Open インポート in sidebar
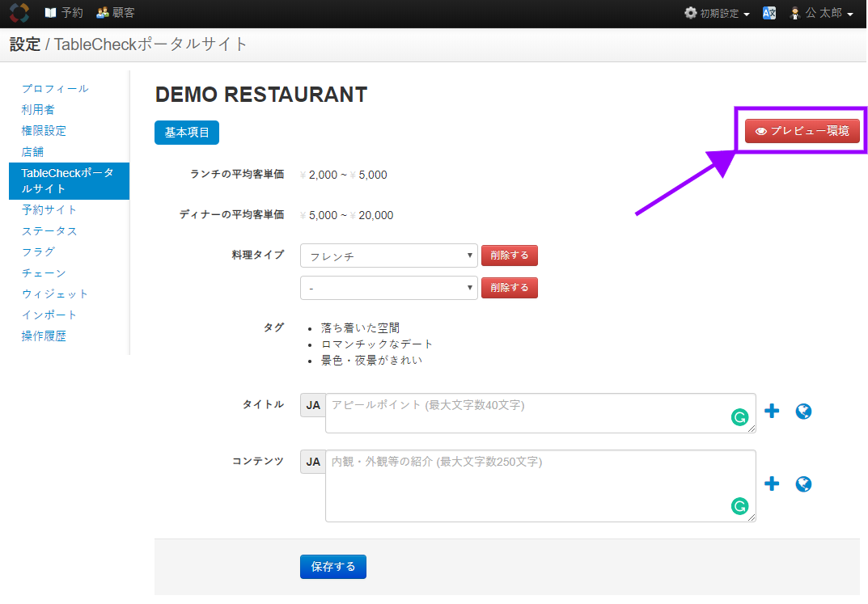 pyautogui.click(x=49, y=315)
